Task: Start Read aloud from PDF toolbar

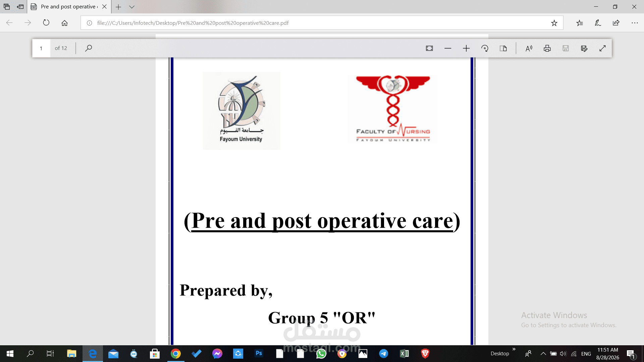Action: coord(529,48)
